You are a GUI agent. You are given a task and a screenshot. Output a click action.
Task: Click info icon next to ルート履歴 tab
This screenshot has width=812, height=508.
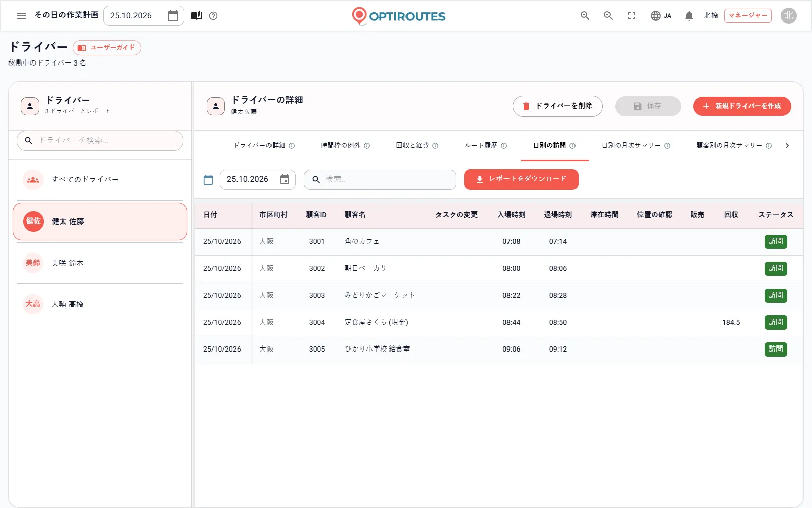point(504,146)
